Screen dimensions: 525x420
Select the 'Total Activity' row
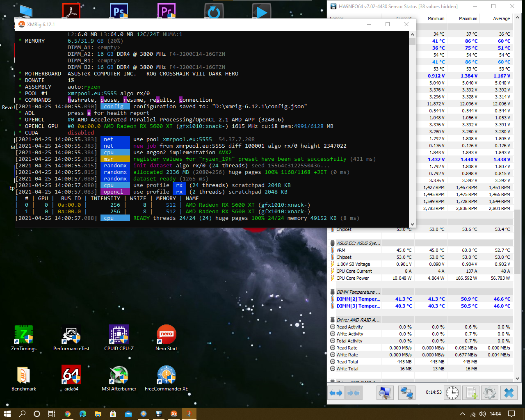[421, 341]
